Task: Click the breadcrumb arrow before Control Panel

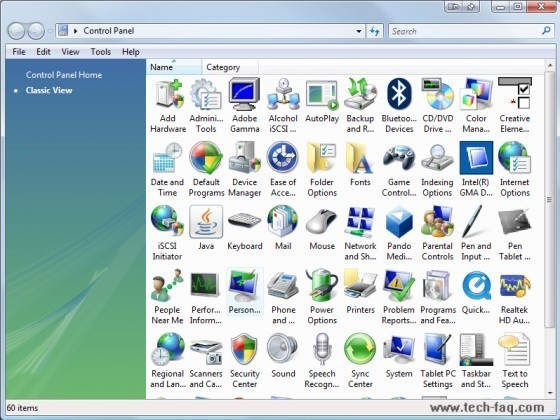Action: point(75,31)
